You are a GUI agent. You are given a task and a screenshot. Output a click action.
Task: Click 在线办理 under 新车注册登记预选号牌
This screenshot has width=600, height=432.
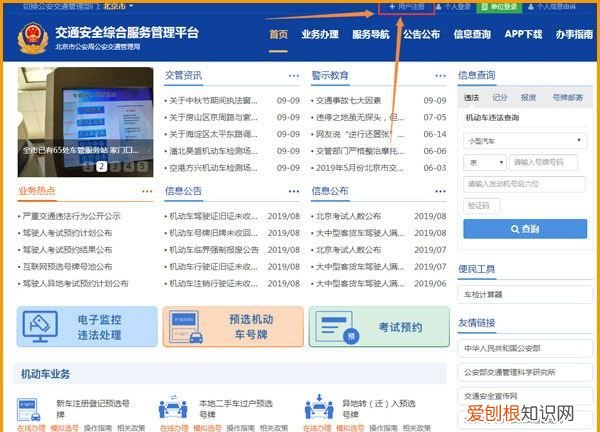[x=31, y=428]
